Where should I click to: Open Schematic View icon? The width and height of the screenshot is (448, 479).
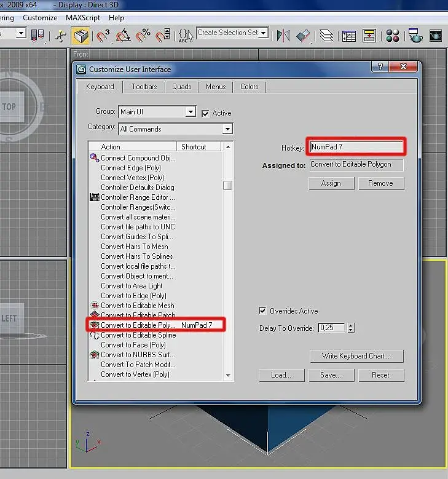click(x=369, y=36)
